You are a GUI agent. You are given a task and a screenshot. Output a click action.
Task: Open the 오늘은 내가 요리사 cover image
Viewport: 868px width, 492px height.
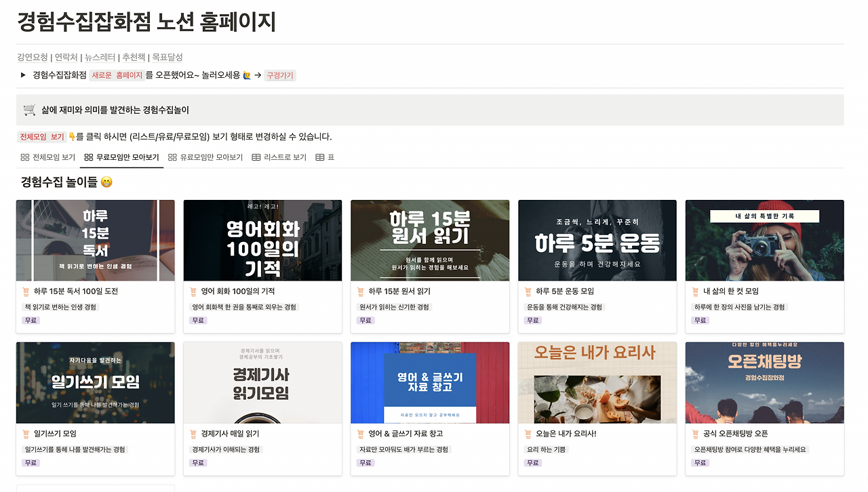click(x=597, y=383)
